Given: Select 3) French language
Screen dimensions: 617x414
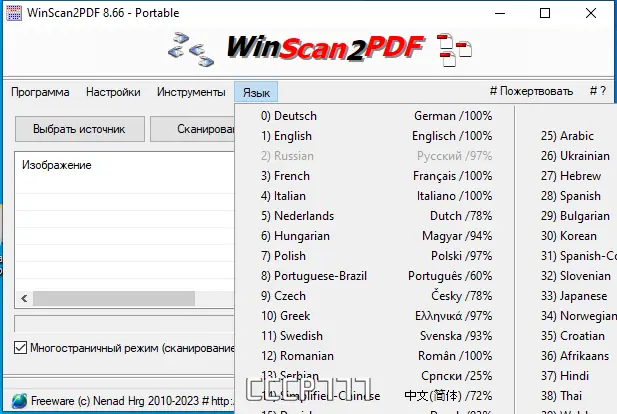Looking at the screenshot, I should (x=375, y=176).
